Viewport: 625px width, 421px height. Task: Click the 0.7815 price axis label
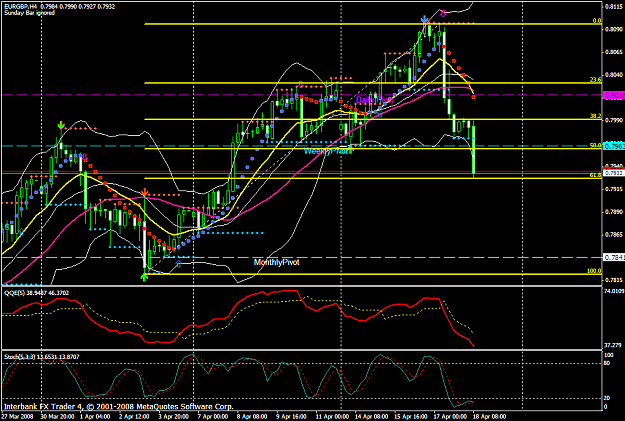coord(616,280)
